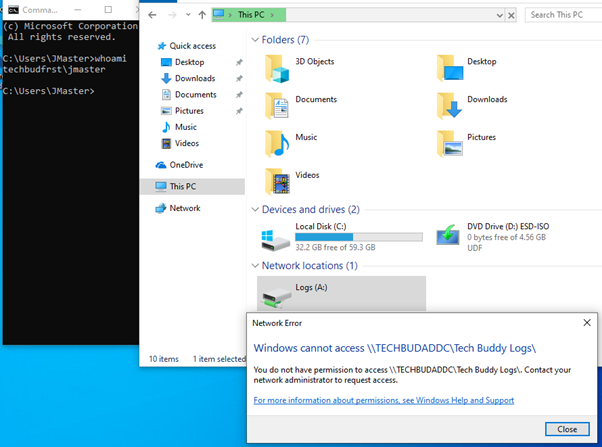This screenshot has width=602, height=447.
Task: Open the 3D Objects folder icon
Action: [276, 66]
